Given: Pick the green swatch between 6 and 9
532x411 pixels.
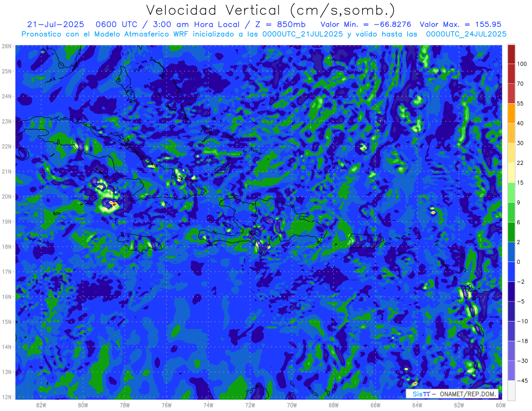Looking at the screenshot, I should pyautogui.click(x=511, y=212).
